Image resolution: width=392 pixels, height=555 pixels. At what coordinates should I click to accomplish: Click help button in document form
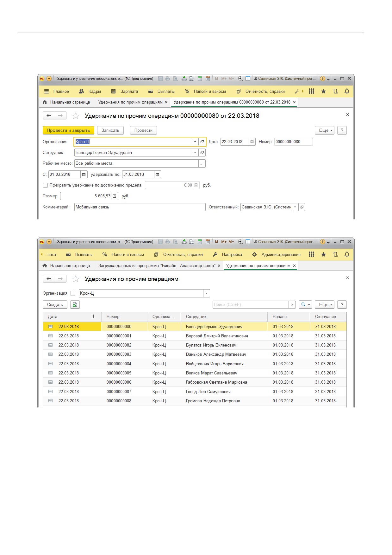click(342, 130)
